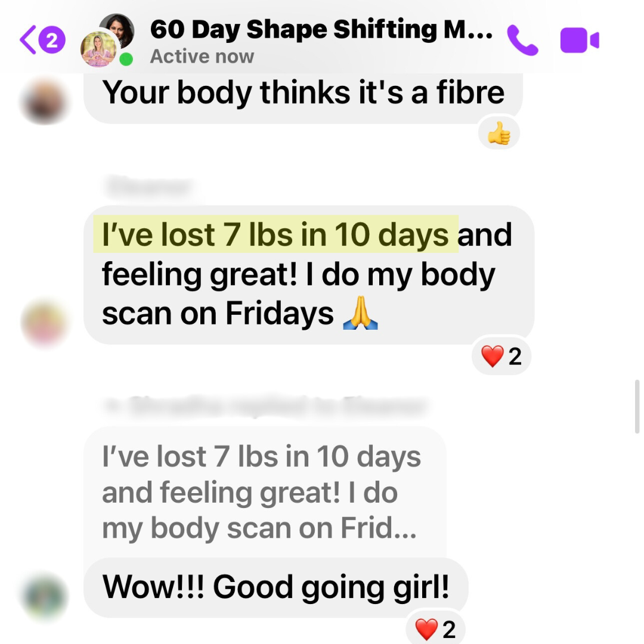The image size is (644, 644).
Task: Open the thumbs up reaction on fibre message
Action: tap(499, 134)
